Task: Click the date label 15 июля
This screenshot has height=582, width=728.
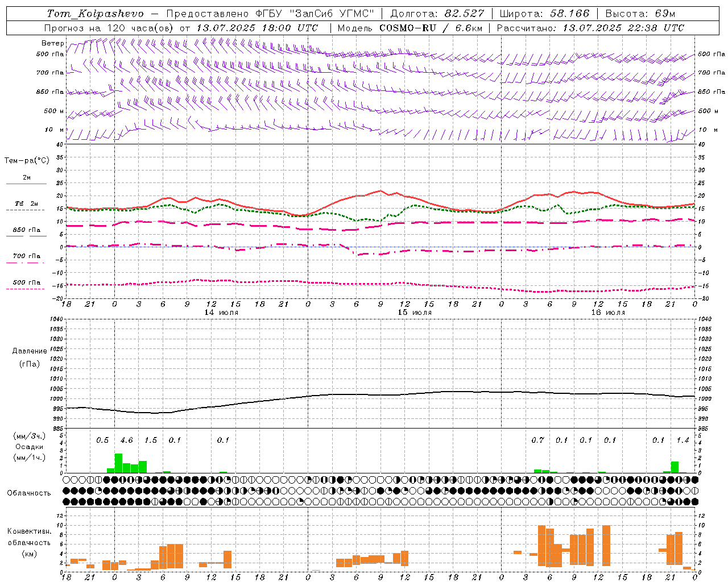Action: (x=415, y=313)
